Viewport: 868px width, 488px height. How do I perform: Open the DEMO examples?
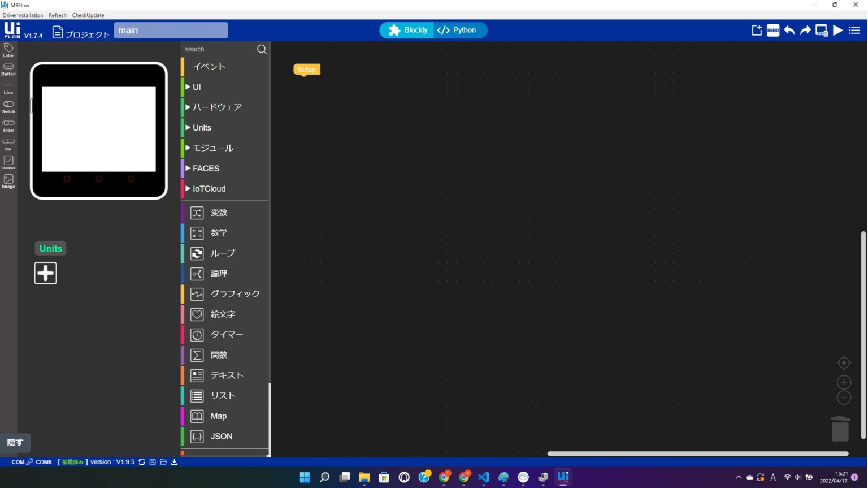pyautogui.click(x=772, y=30)
